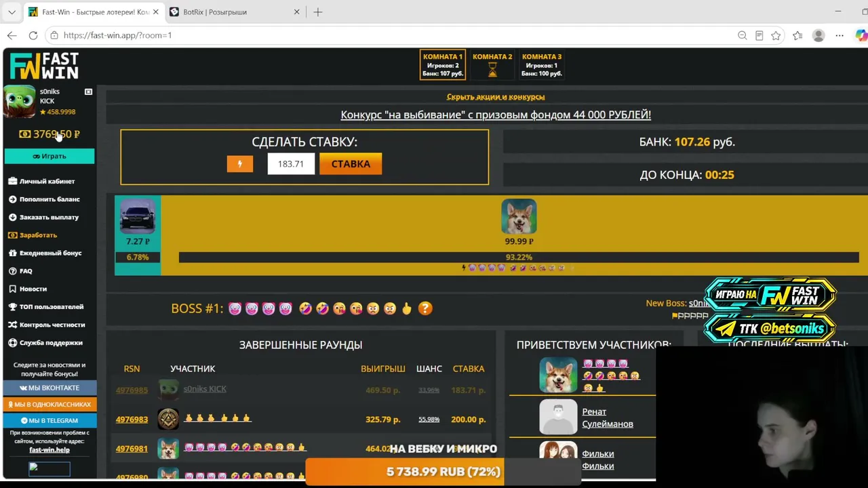Click the Заработать money icon
Viewport: 868px width, 488px height.
point(13,235)
